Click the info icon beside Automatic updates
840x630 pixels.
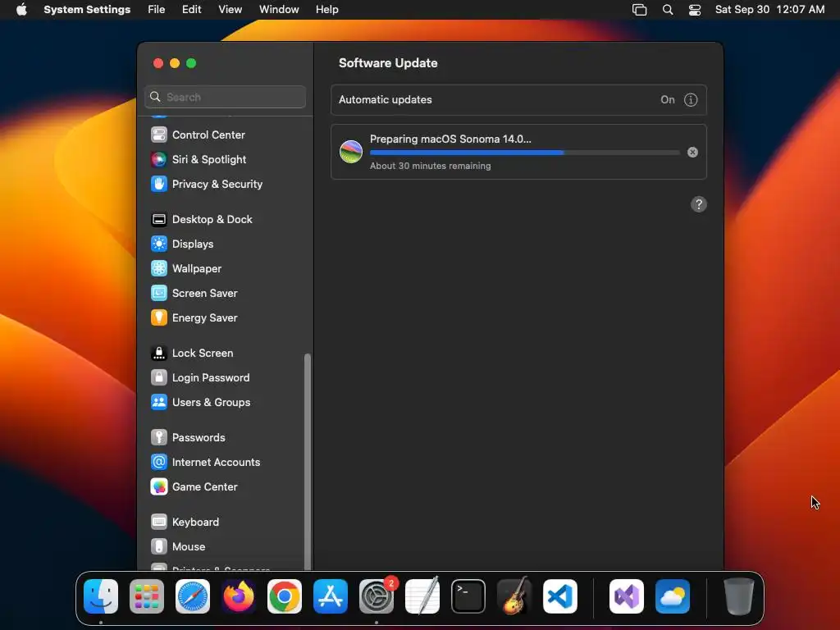coord(691,100)
